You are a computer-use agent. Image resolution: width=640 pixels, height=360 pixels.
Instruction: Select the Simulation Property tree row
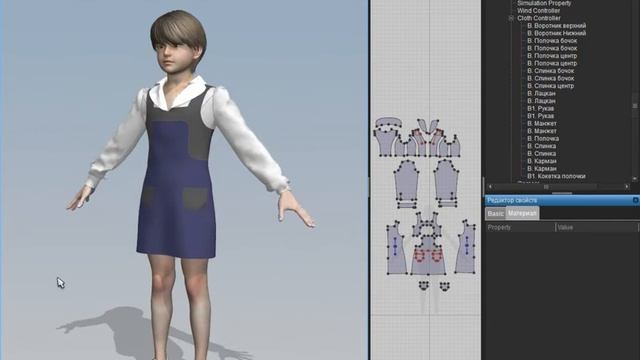(x=544, y=3)
